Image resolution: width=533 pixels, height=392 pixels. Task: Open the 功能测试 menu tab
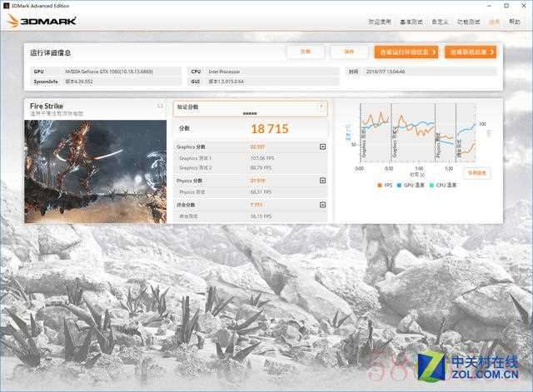tap(468, 22)
